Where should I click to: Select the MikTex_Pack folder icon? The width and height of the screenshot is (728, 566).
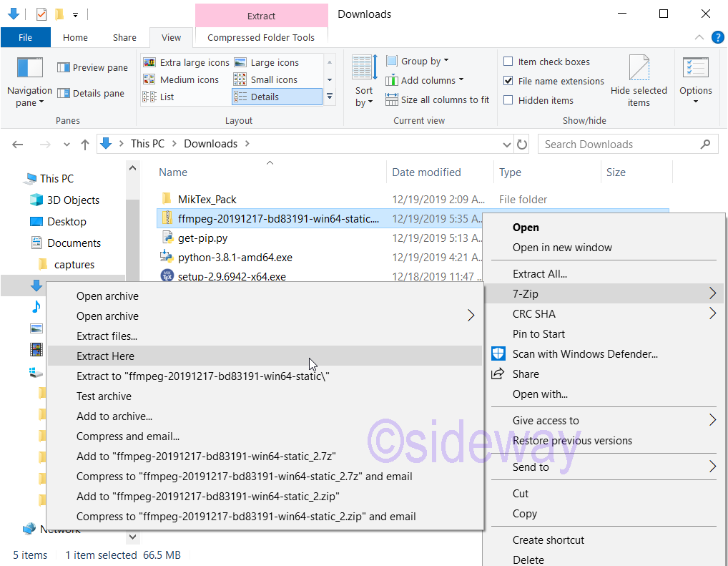[x=167, y=199]
